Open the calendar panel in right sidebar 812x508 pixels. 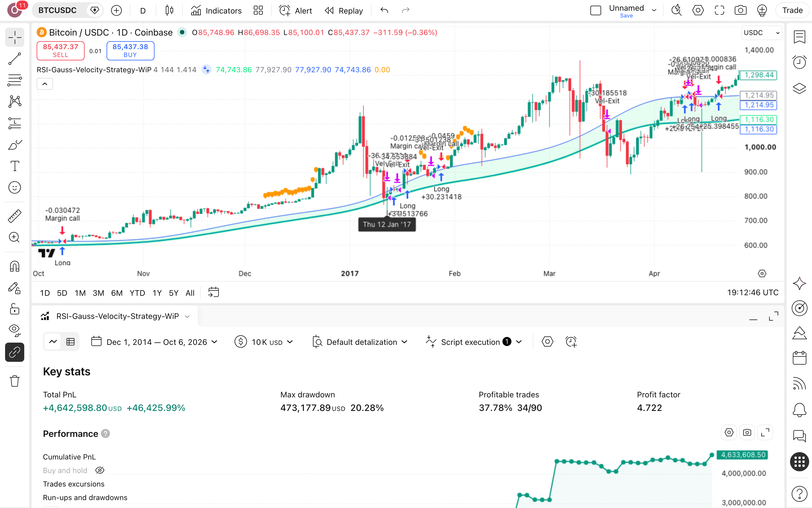(800, 358)
